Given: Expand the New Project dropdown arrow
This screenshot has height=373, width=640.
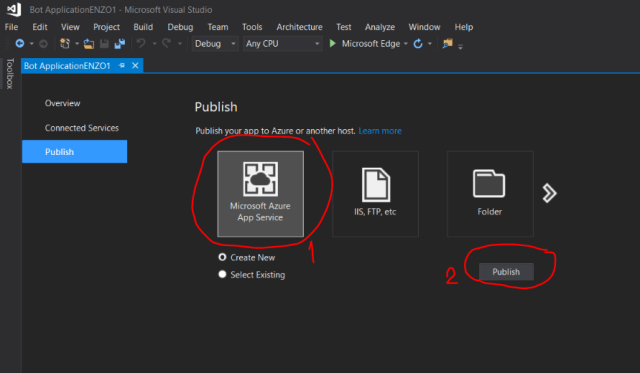Looking at the screenshot, I should tap(76, 44).
